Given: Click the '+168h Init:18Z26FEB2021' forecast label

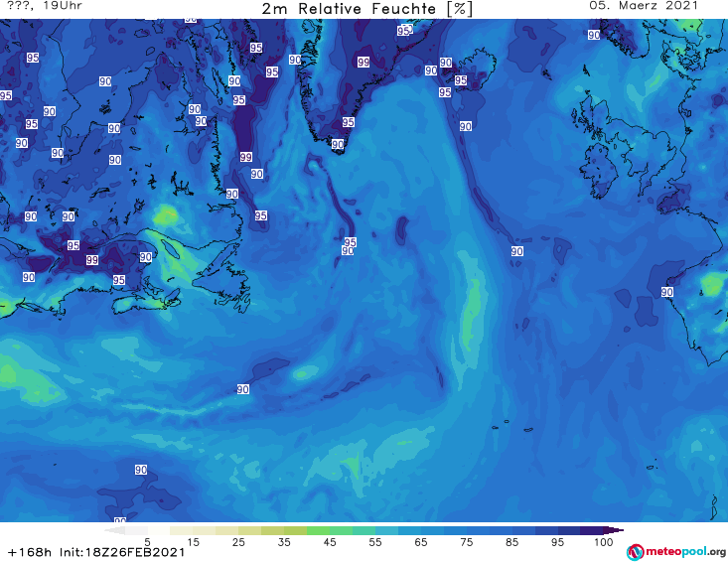Looking at the screenshot, I should [96, 552].
